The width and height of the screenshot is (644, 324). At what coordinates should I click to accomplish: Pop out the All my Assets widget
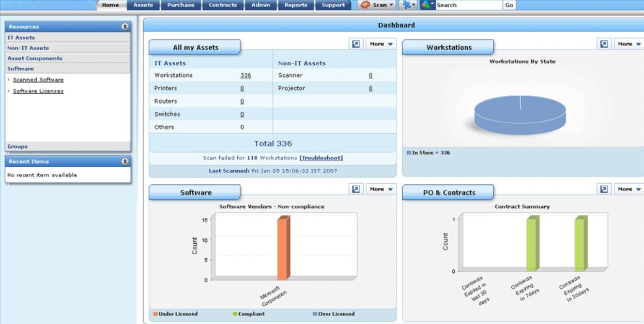pos(356,44)
